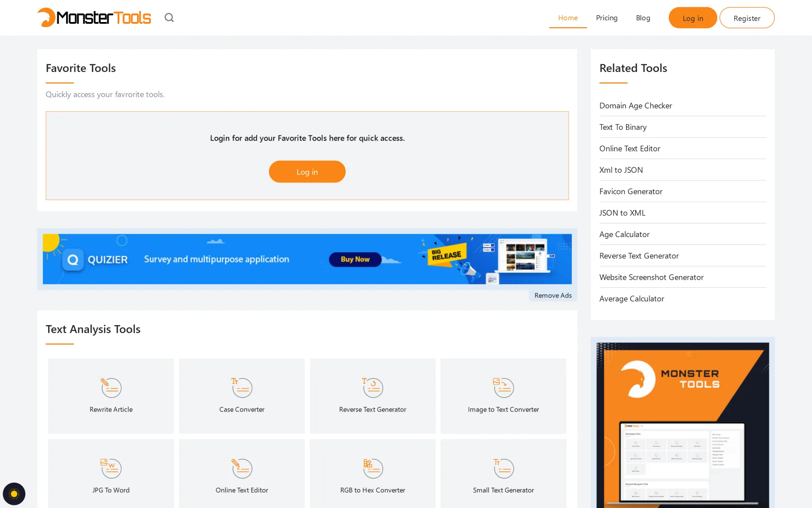This screenshot has height=508, width=812.
Task: Click the MonsterTools logo
Action: (94, 17)
